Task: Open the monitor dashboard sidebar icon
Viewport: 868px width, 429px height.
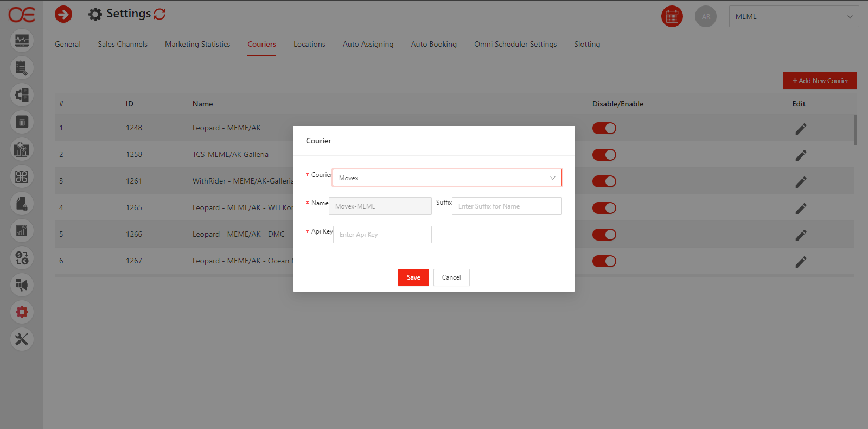Action: [x=22, y=41]
